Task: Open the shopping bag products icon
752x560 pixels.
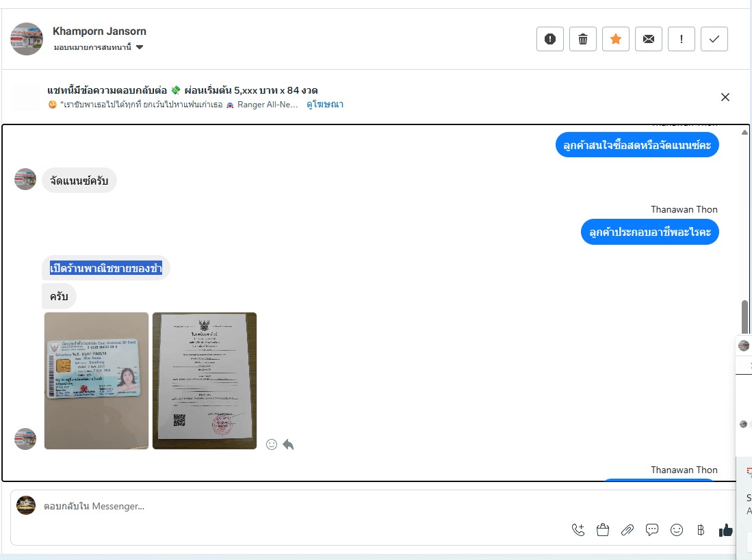Action: click(x=603, y=530)
